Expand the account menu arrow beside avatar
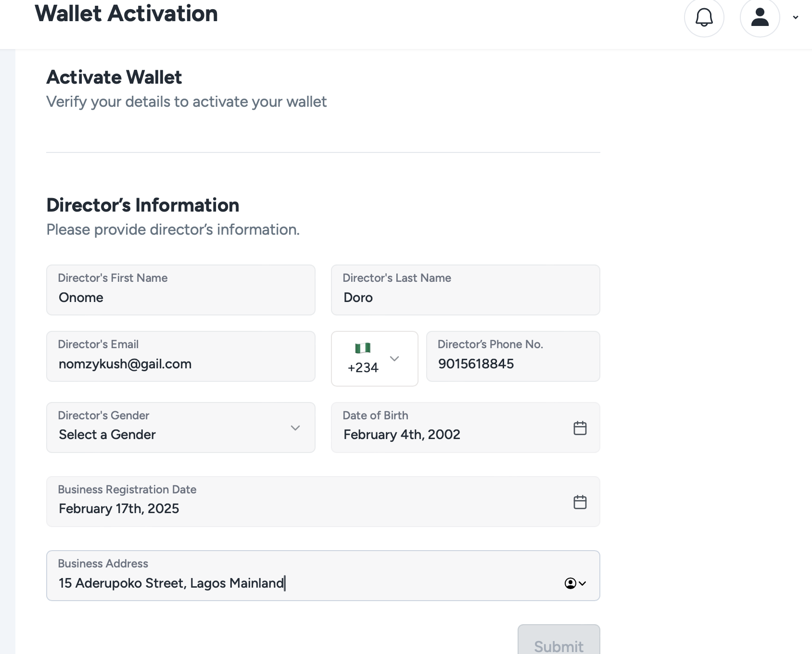 click(x=796, y=18)
